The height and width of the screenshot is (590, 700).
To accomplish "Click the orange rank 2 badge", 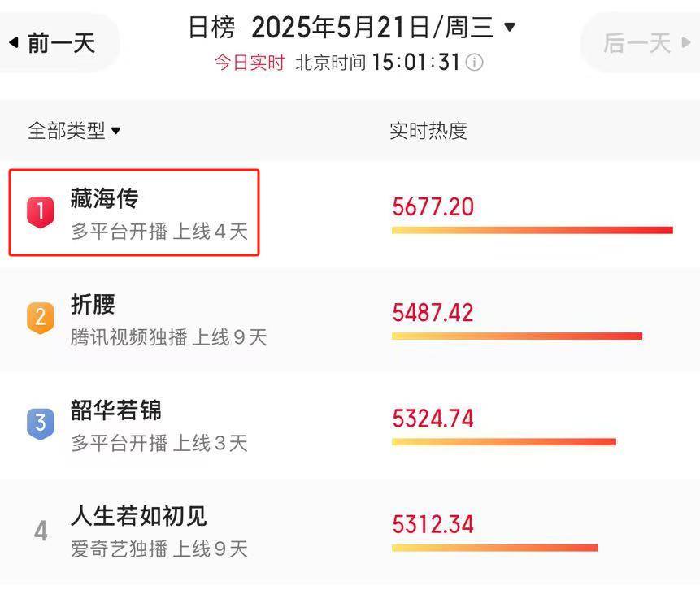I will (x=40, y=318).
